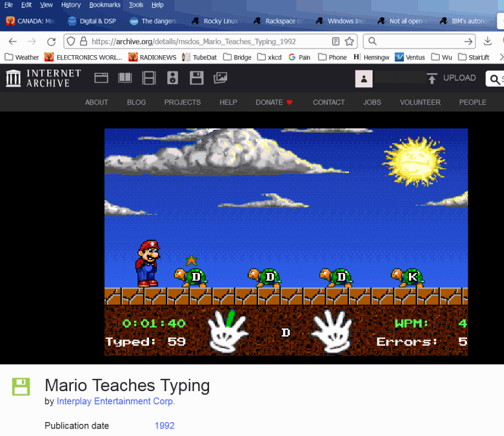The width and height of the screenshot is (504, 436).
Task: Open the Help menu
Action: (x=157, y=5)
